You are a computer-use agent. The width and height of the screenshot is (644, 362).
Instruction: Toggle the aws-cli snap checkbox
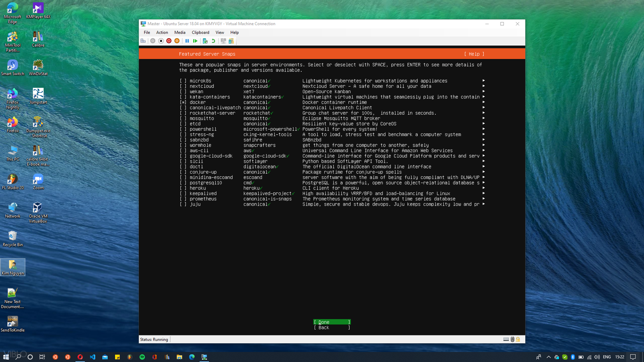183,151
